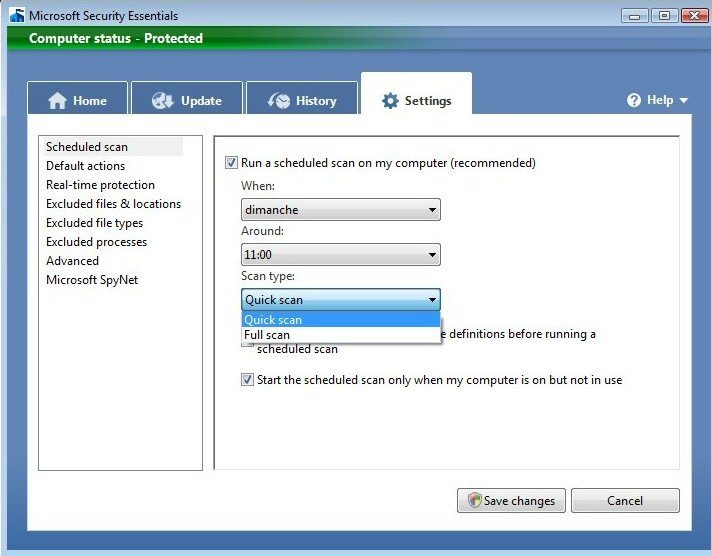
Task: Minimize the Security Essentials window
Action: point(634,16)
